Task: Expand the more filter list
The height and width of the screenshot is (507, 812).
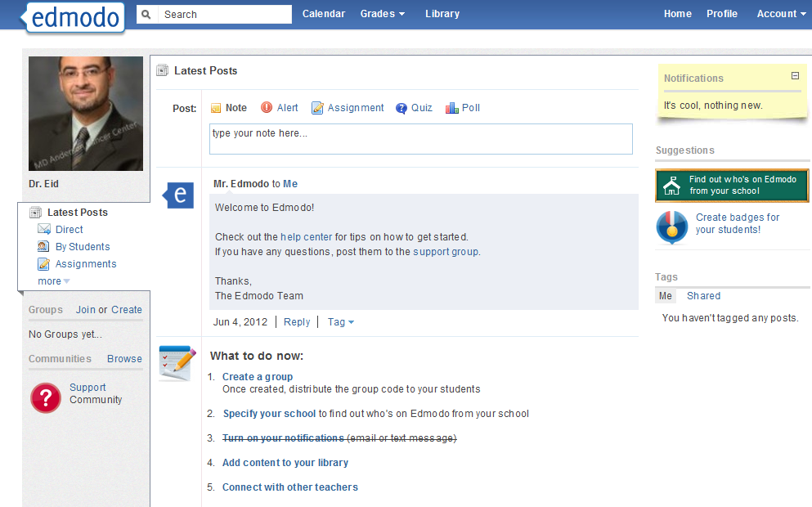Action: tap(54, 281)
